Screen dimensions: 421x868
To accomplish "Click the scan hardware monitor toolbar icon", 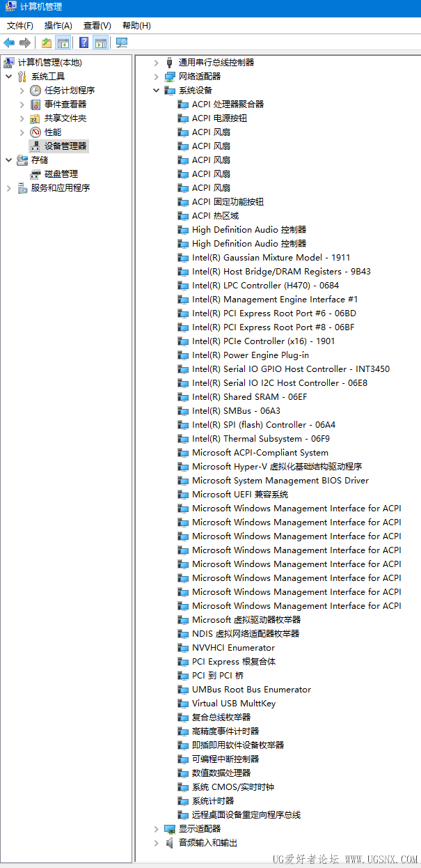I will [x=121, y=43].
